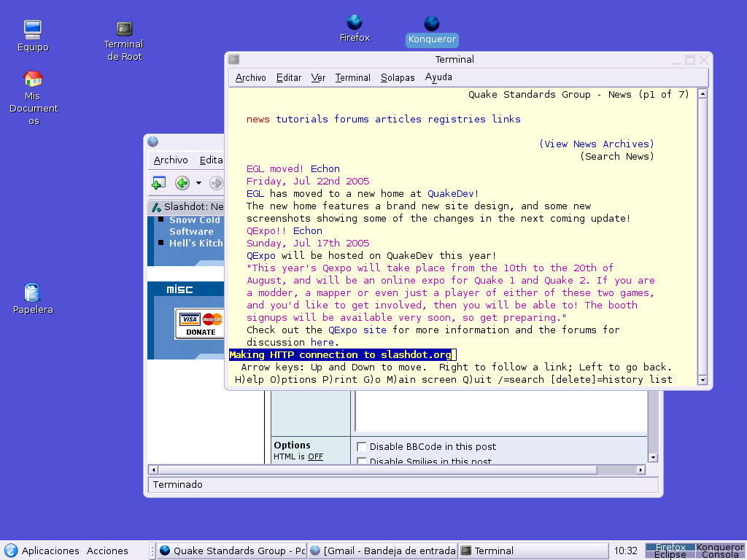
Task: Click Konqueror horizontal scrollbar thumb
Action: coord(377,470)
